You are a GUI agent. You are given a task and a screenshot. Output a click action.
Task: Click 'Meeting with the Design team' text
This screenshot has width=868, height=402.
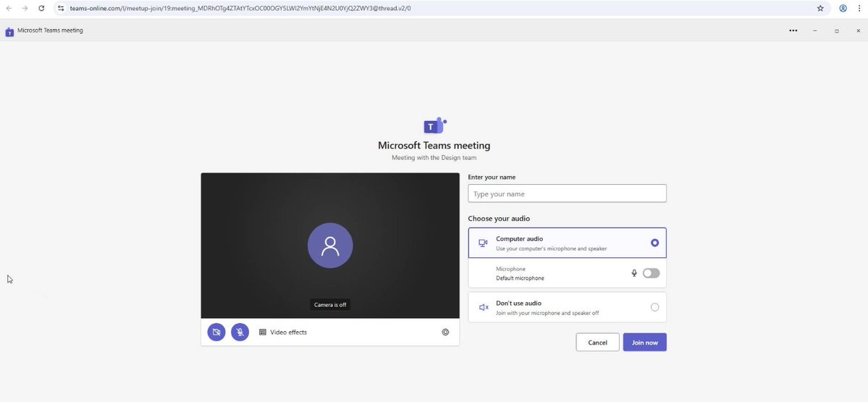[434, 158]
